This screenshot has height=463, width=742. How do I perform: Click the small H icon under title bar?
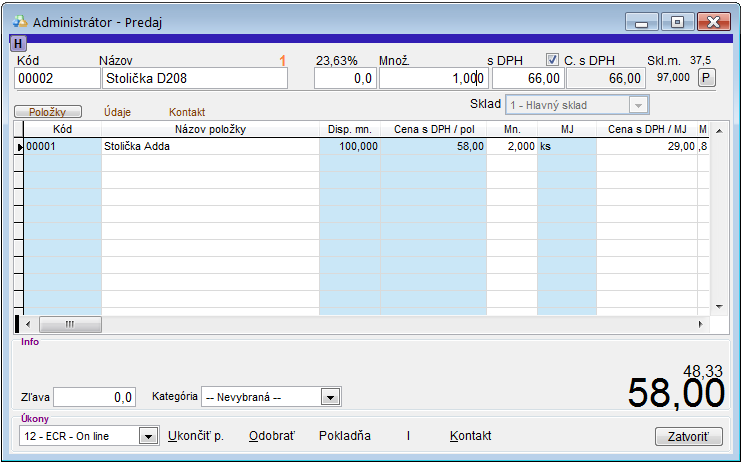18,43
